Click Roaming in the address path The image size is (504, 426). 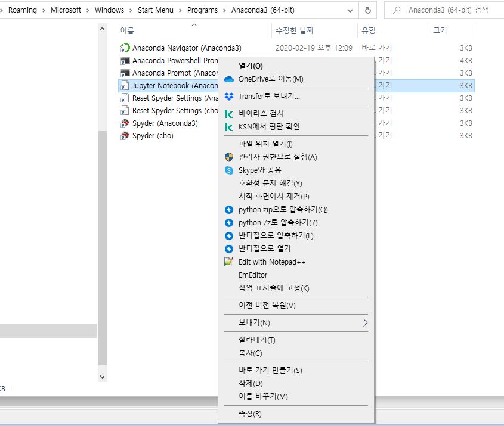coord(23,10)
